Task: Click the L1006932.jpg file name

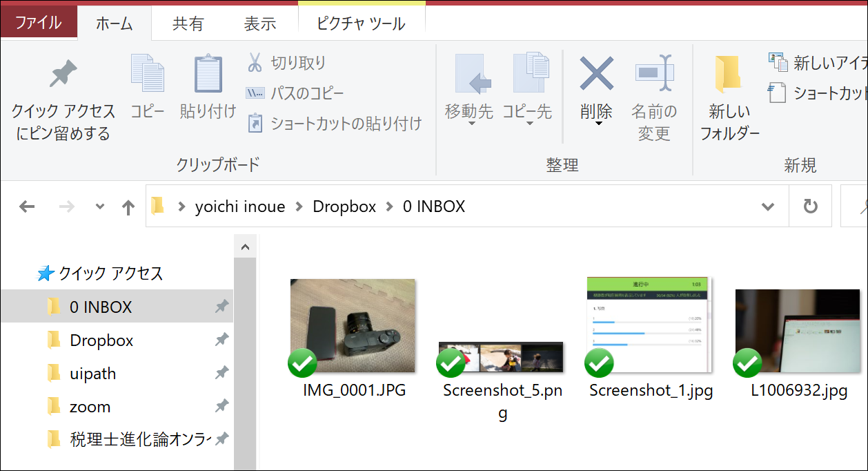Action: click(799, 390)
